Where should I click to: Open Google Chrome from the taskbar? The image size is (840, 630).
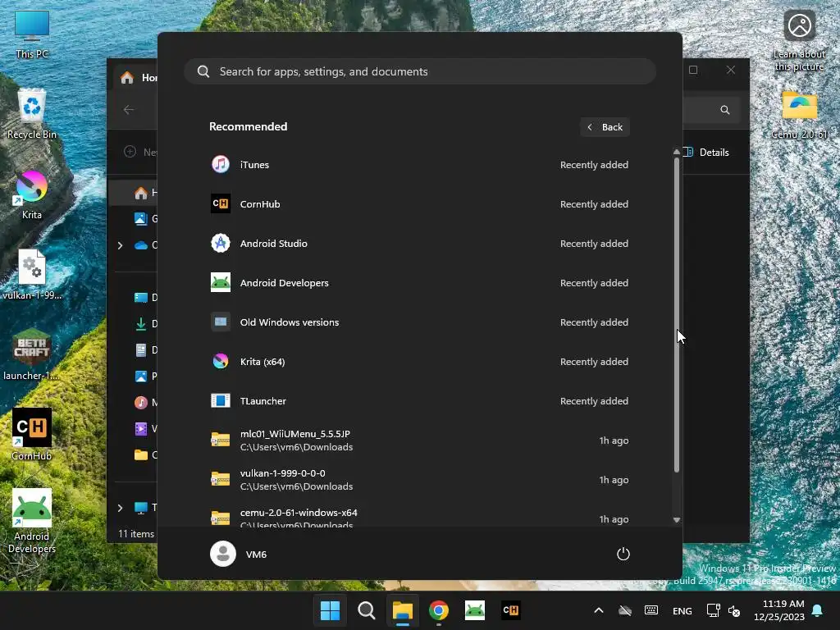[439, 610]
